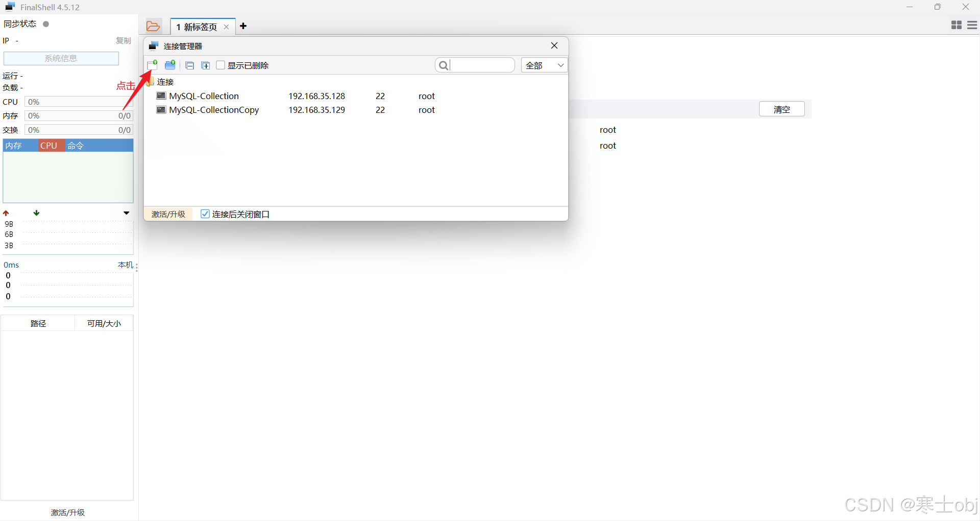Select the 连接 root folder in the tree
The width and height of the screenshot is (980, 521).
(x=165, y=82)
